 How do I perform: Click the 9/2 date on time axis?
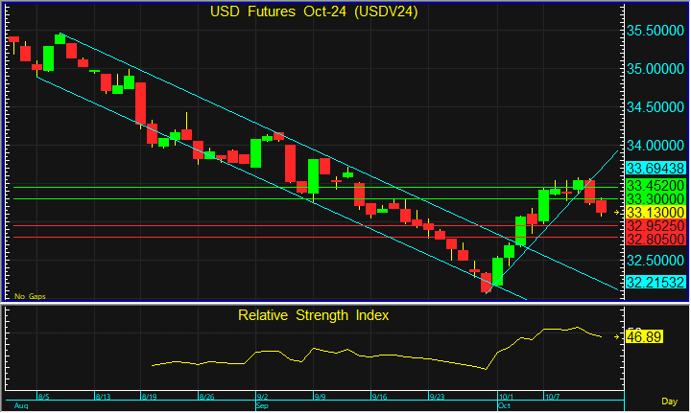262,396
